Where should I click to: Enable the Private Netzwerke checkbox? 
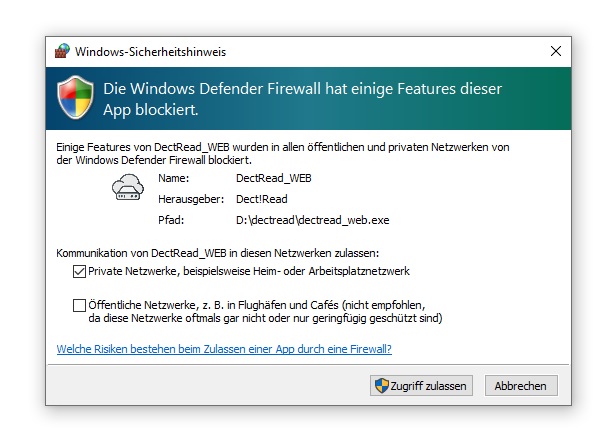tap(79, 271)
